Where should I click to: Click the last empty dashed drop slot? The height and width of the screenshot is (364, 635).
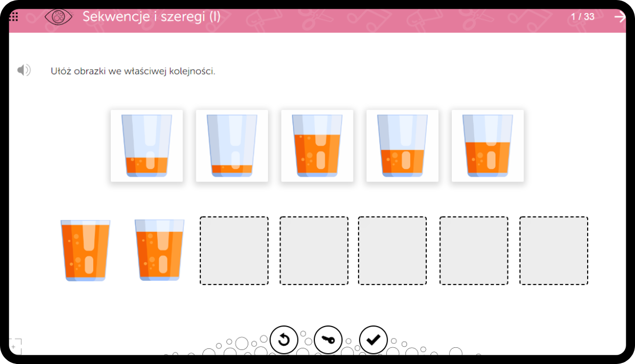click(x=554, y=251)
